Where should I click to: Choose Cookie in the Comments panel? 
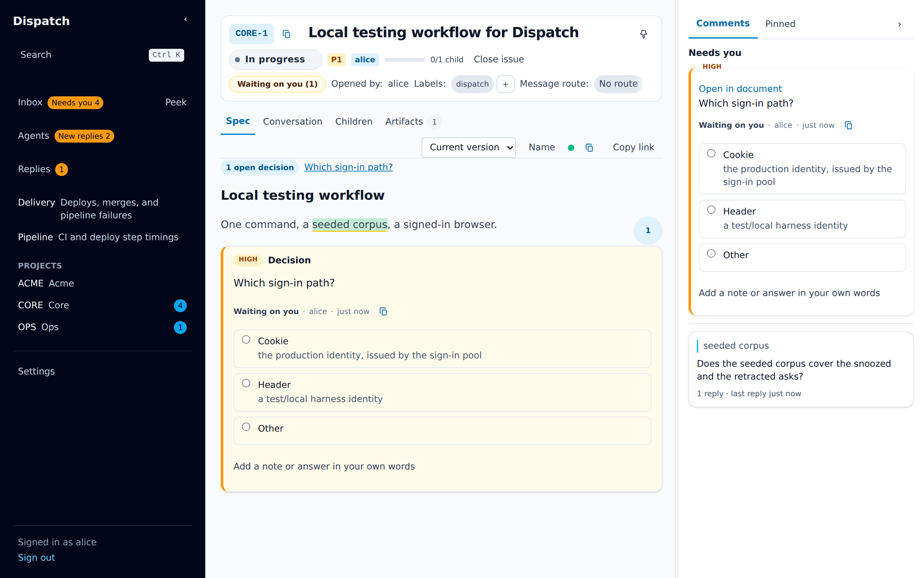[711, 153]
